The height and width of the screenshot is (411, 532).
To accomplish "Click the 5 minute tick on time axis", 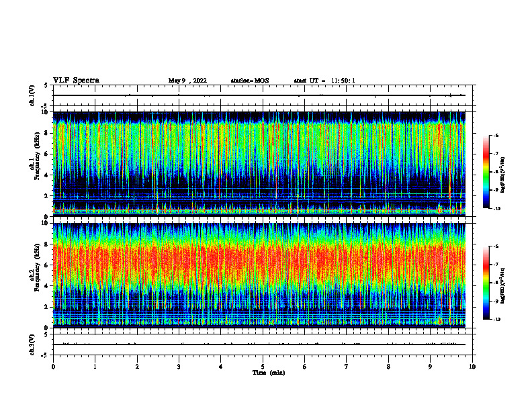I will 263,367.
